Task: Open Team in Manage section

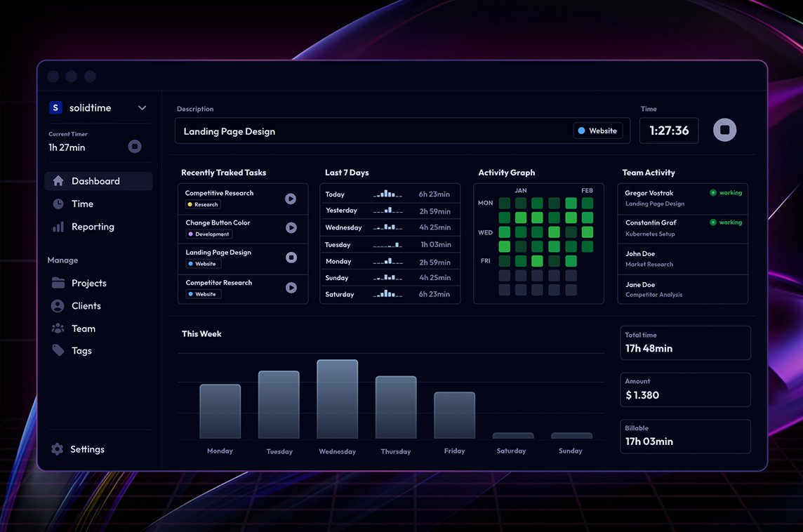Action: [83, 328]
